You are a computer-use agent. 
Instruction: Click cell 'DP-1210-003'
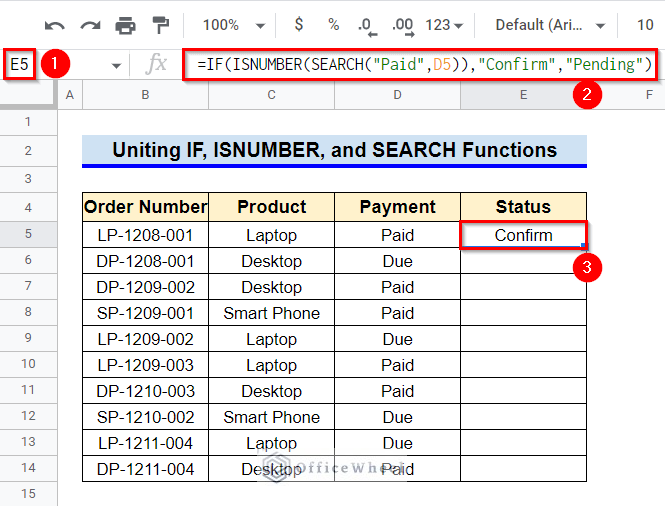(x=145, y=391)
